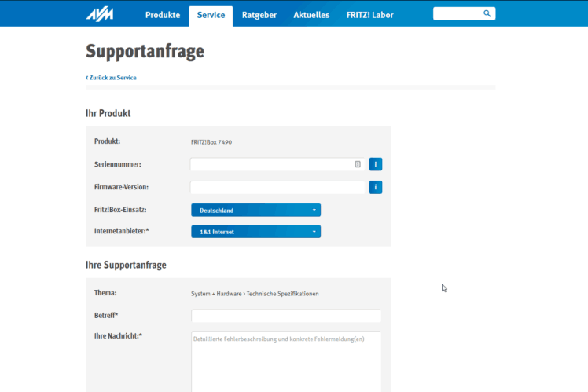Open the Seriennummer info button
The image size is (588, 392).
[376, 164]
